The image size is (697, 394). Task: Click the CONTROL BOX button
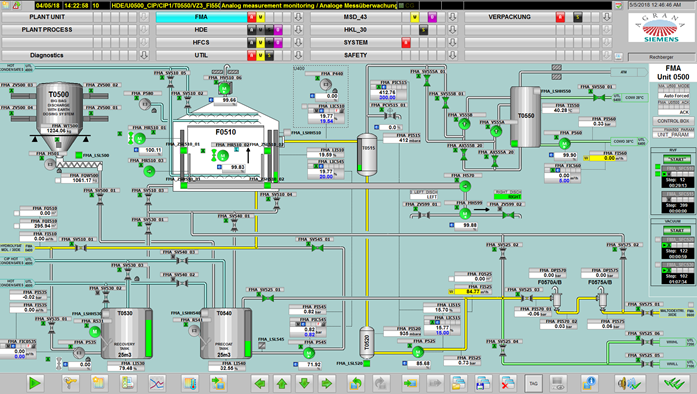(673, 121)
